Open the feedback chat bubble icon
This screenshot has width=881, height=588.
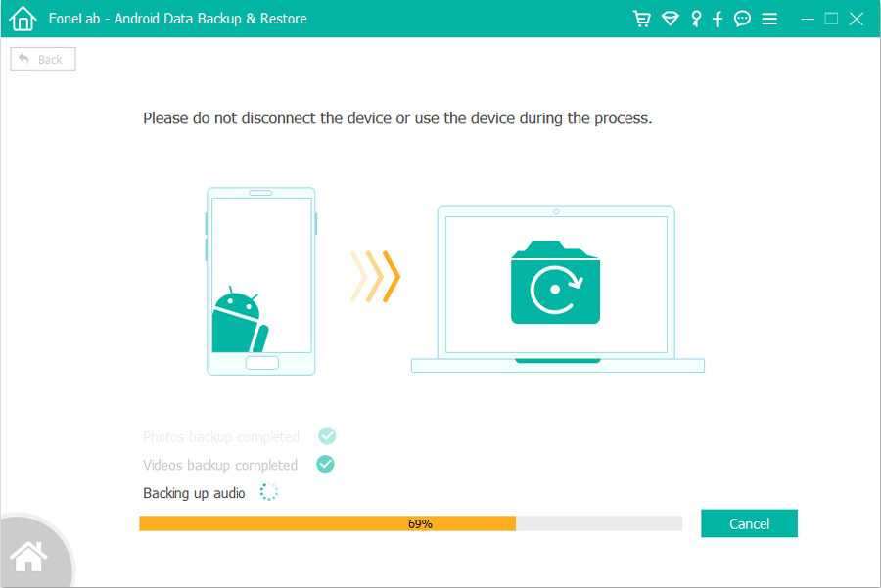[742, 19]
